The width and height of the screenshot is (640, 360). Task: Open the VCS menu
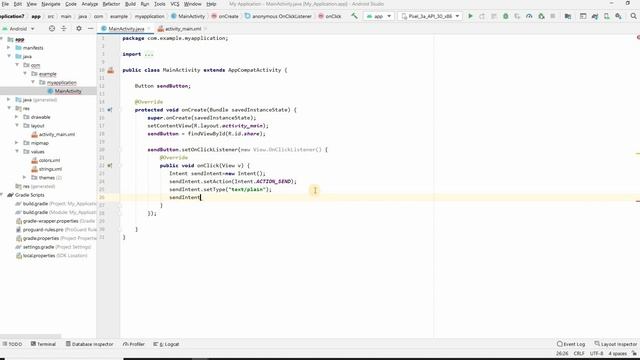pyautogui.click(x=175, y=4)
